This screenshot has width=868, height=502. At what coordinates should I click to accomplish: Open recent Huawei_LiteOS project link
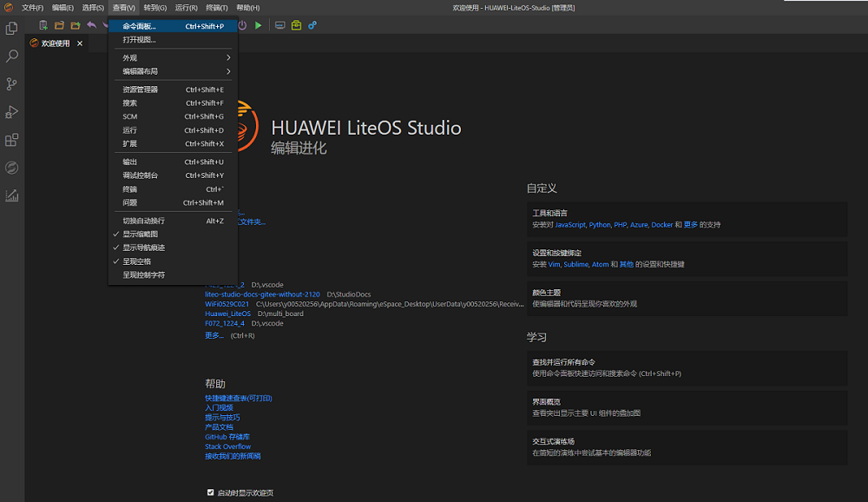point(227,314)
